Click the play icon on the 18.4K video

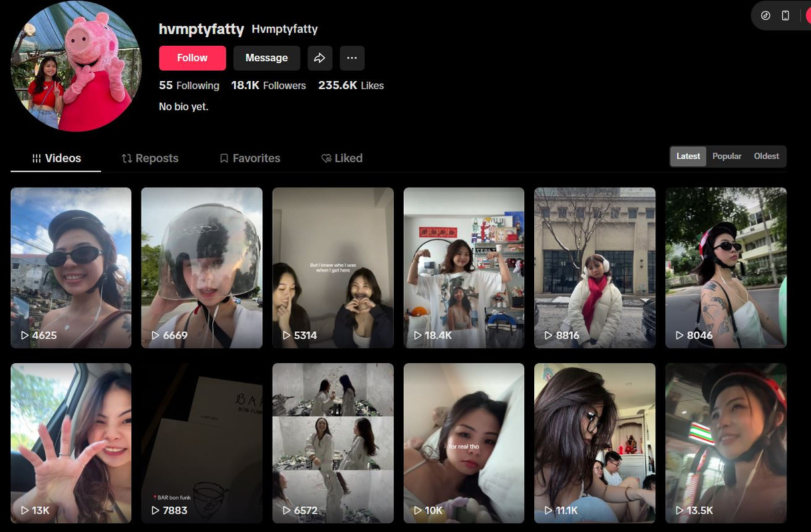tap(418, 336)
